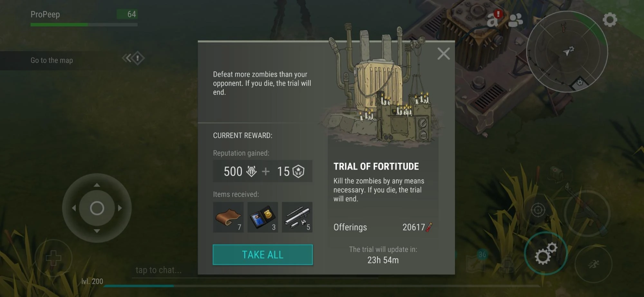
Task: Tap the heal plus button
Action: click(53, 258)
